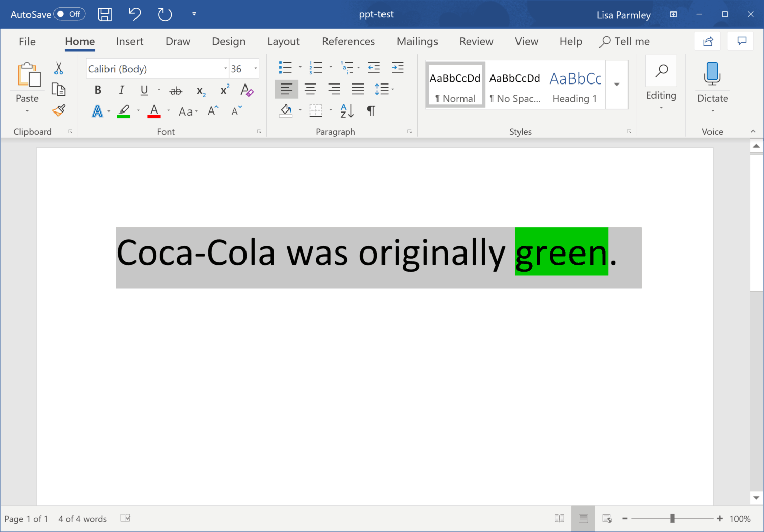Switch to the Insert tab
The width and height of the screenshot is (764, 532).
click(x=129, y=41)
